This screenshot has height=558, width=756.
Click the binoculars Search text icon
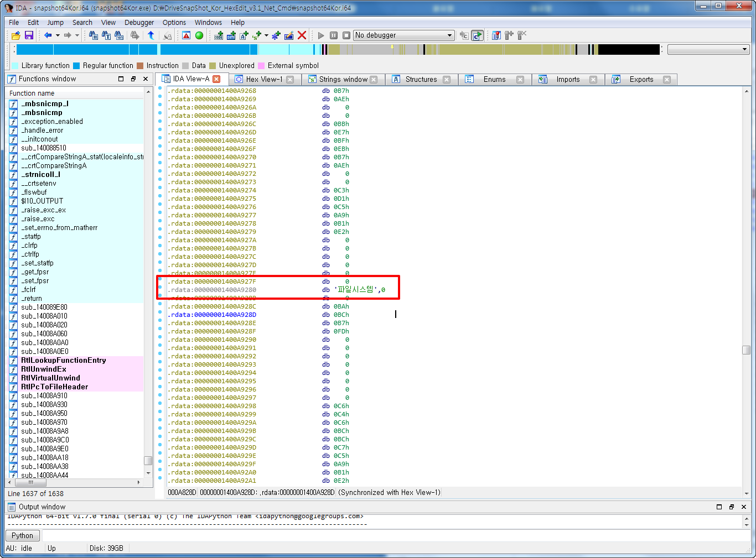(x=106, y=35)
